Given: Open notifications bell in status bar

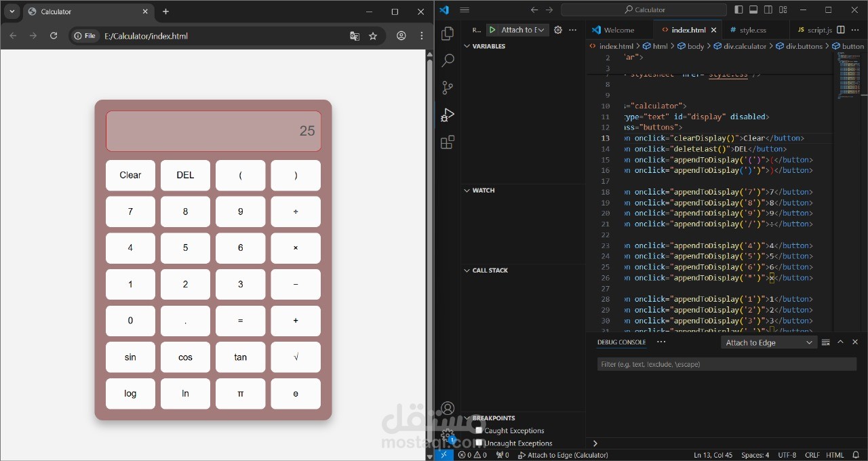Looking at the screenshot, I should pyautogui.click(x=856, y=455).
